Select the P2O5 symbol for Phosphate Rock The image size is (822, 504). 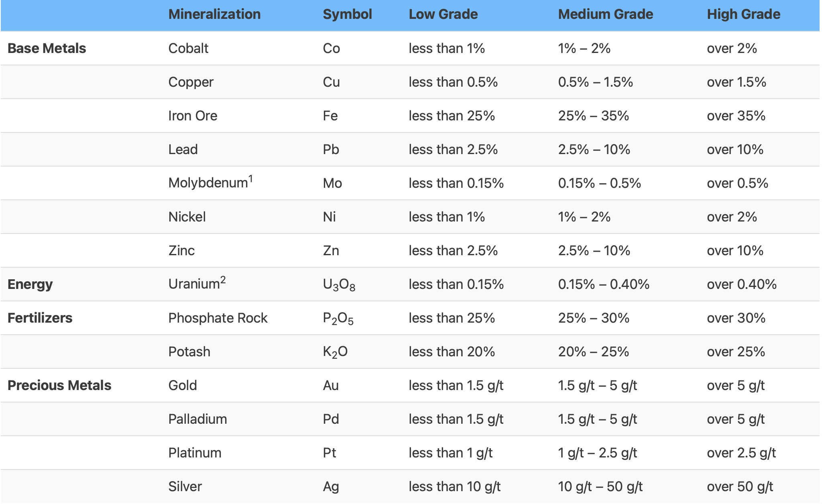point(338,318)
